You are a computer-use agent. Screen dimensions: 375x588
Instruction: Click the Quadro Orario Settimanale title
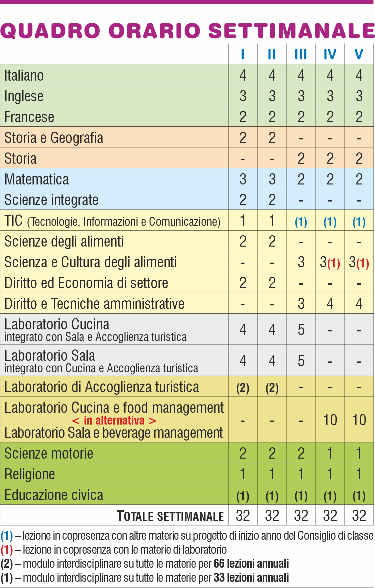[x=187, y=31]
